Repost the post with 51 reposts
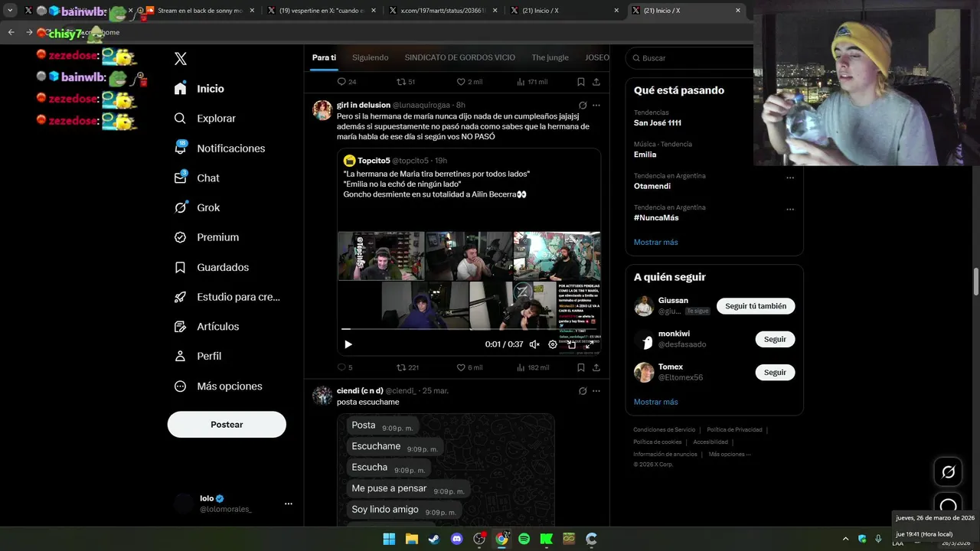The width and height of the screenshot is (980, 551). coord(406,82)
